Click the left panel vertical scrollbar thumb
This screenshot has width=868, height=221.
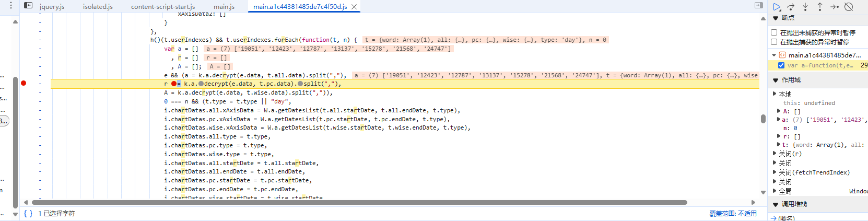(15, 142)
